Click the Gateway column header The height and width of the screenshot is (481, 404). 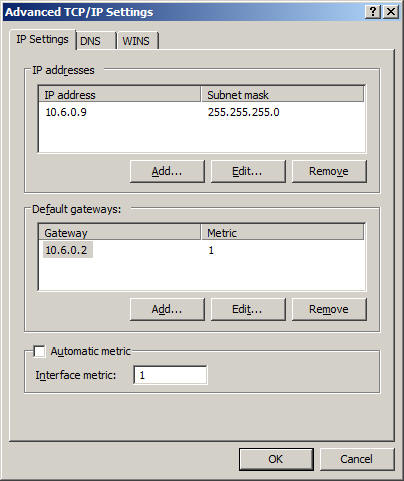[120, 233]
